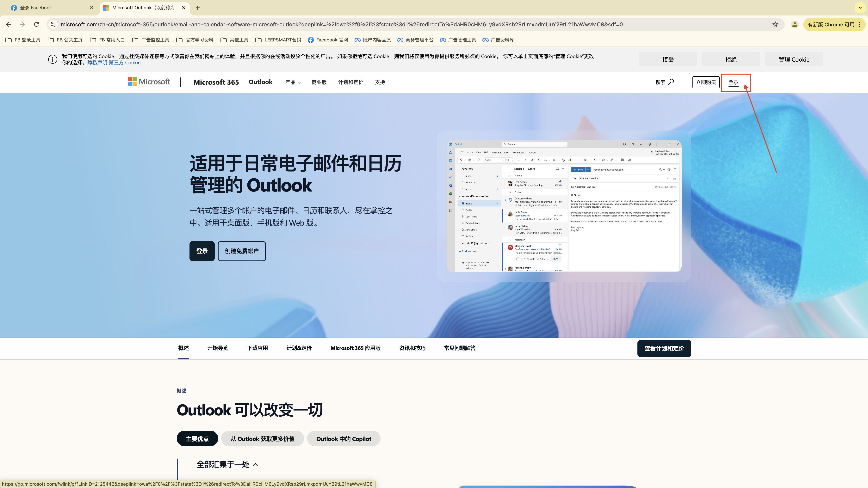Click the 立即购买 button
Image resolution: width=868 pixels, height=488 pixels.
(706, 82)
